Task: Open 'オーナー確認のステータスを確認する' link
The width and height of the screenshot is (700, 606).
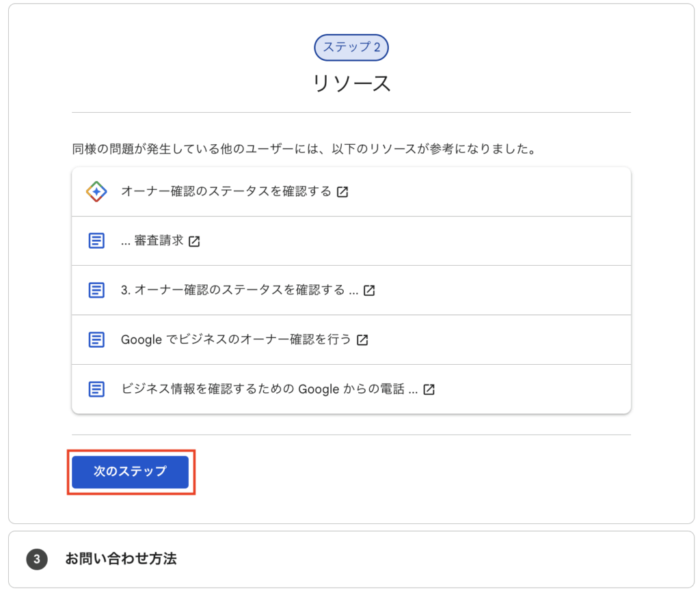Action: pos(226,192)
